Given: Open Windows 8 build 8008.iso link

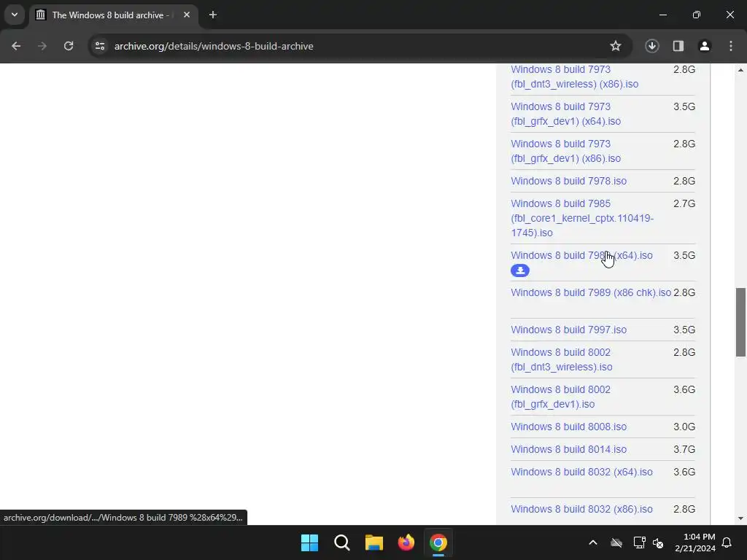Looking at the screenshot, I should 568,427.
